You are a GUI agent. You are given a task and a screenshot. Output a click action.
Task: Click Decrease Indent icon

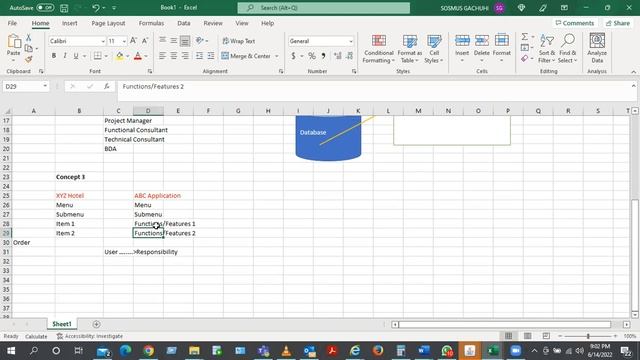click(199, 56)
